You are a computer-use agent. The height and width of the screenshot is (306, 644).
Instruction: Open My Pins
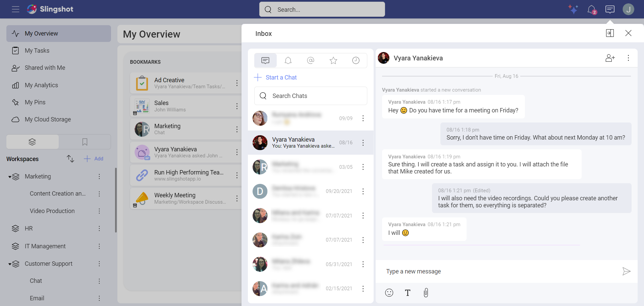coord(59,102)
